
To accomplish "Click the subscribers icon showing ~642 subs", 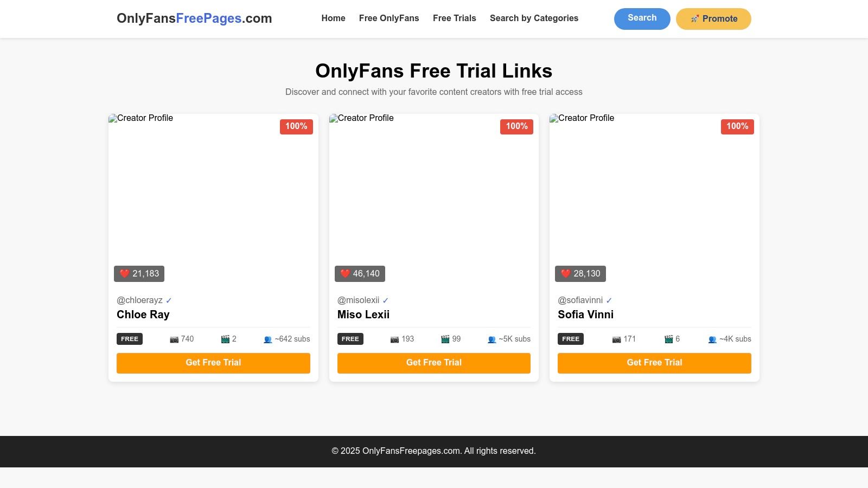I will (268, 339).
